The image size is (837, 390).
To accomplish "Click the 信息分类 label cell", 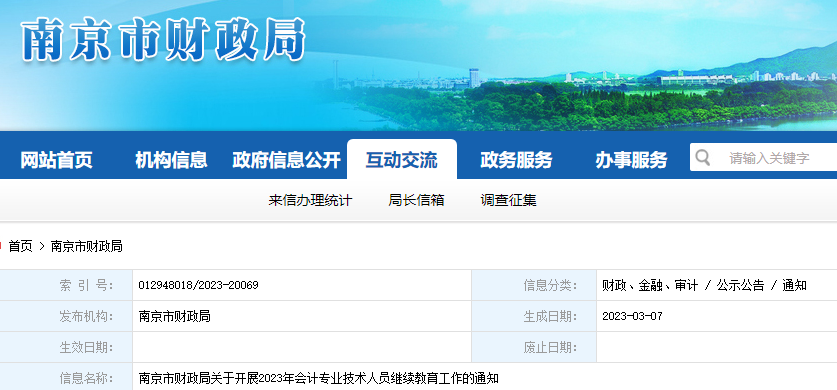I will (x=534, y=285).
